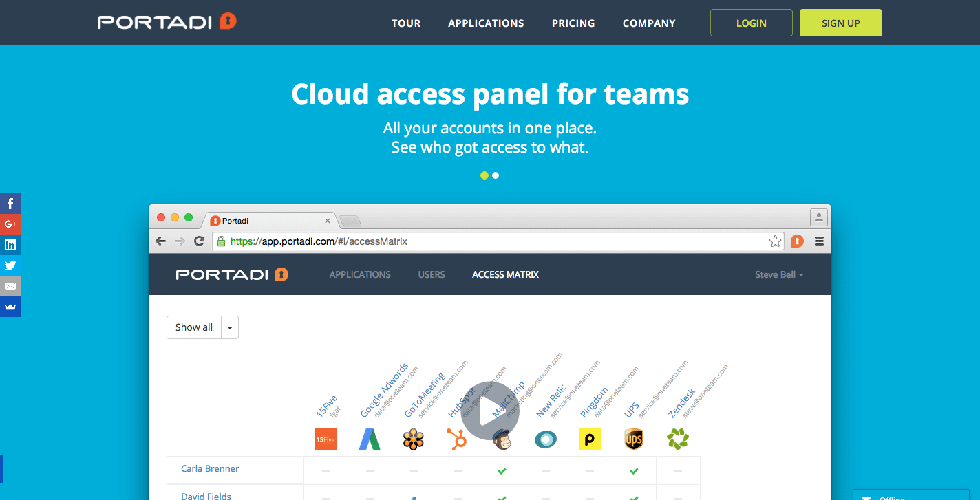Viewport: 980px width, 500px height.
Task: Open the Zendesk column link
Action: coord(682,404)
